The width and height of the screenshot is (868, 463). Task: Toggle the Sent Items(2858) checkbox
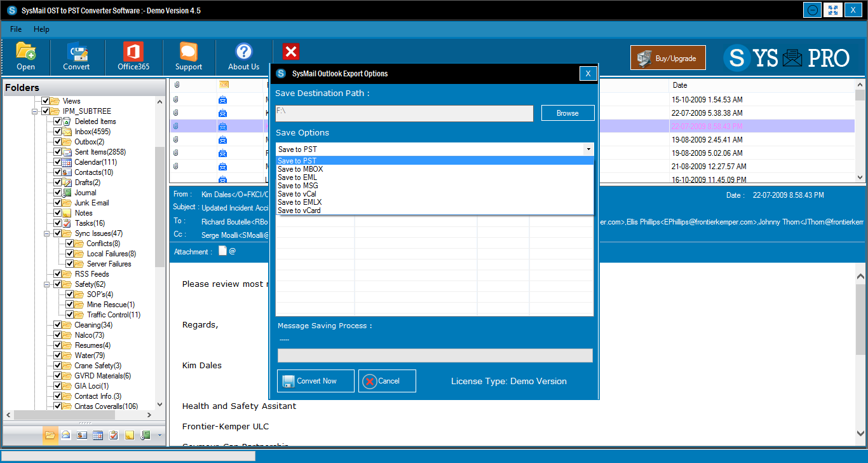coord(58,152)
